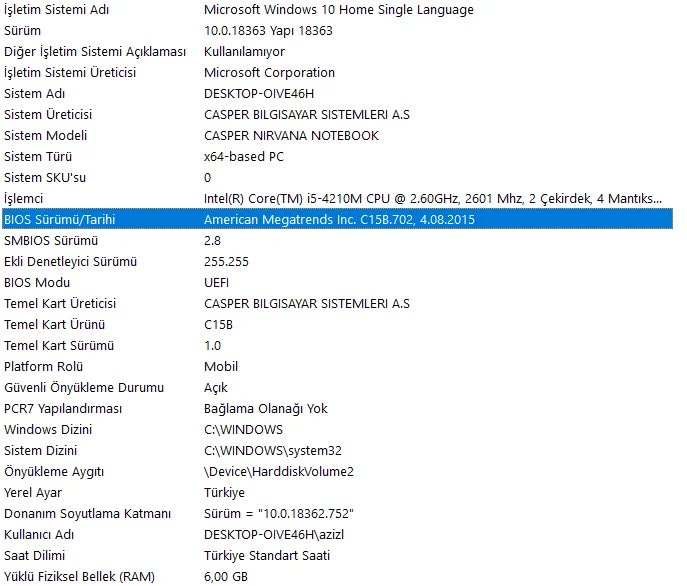Select the Kullanıcı Adı row label
687x586 pixels.
coord(39,535)
